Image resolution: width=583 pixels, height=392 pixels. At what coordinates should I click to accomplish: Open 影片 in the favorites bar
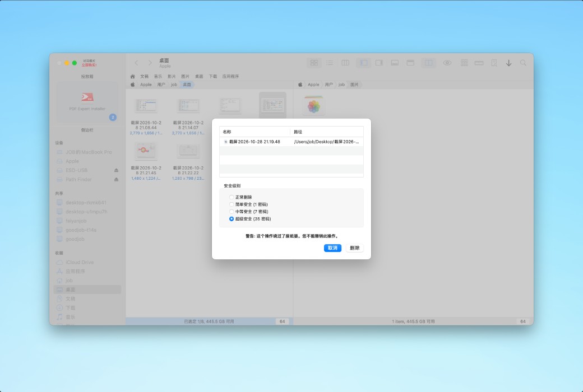[172, 76]
